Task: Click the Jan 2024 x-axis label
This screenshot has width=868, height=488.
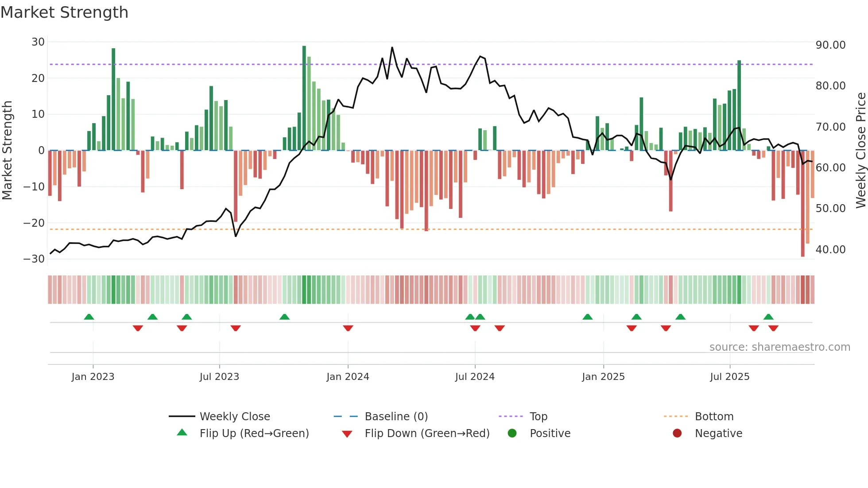Action: tap(348, 377)
